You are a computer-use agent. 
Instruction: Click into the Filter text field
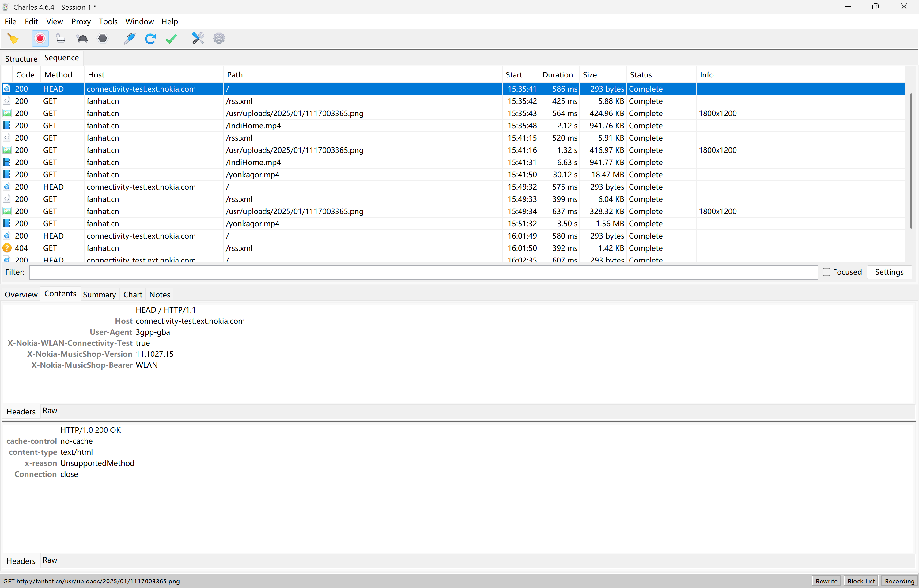(423, 272)
